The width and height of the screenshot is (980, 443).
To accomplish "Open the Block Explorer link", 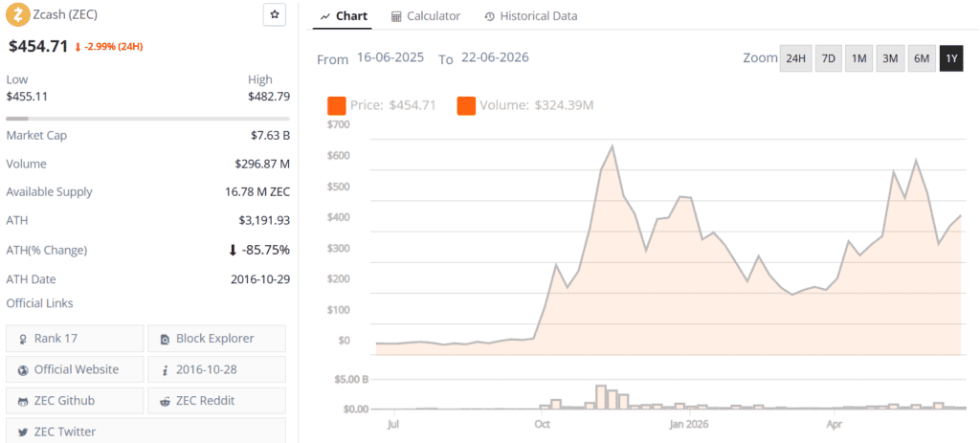I will (217, 339).
